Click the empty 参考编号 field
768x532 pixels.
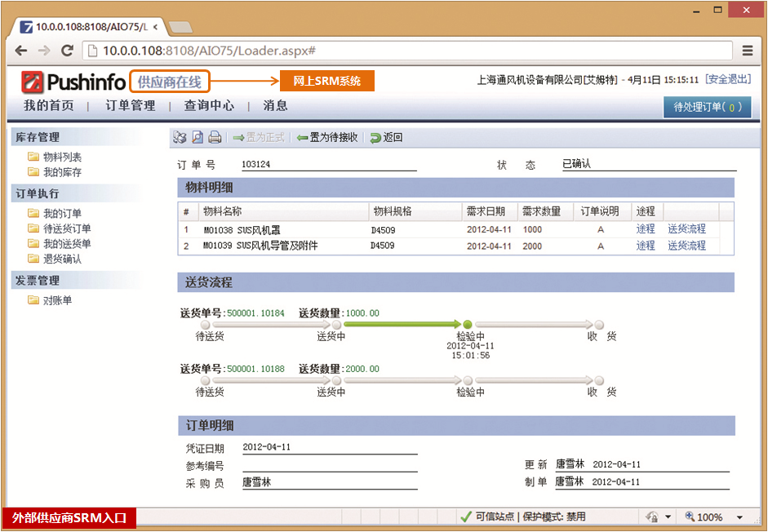tap(330, 465)
